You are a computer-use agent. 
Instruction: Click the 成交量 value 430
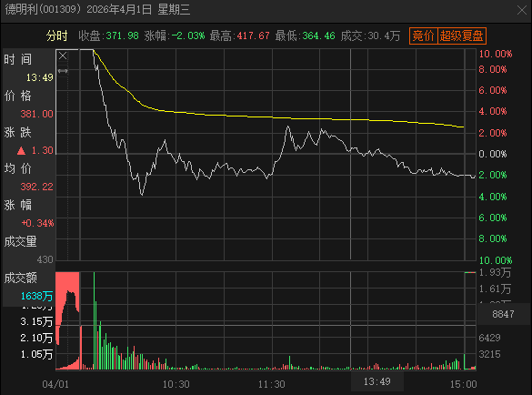pyautogui.click(x=45, y=259)
